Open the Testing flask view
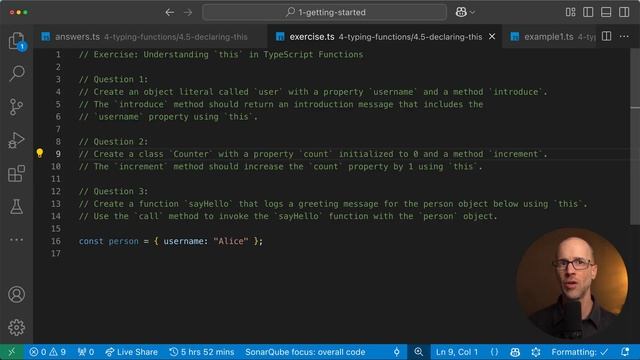Screen dimensions: 640x360 coord(16,207)
